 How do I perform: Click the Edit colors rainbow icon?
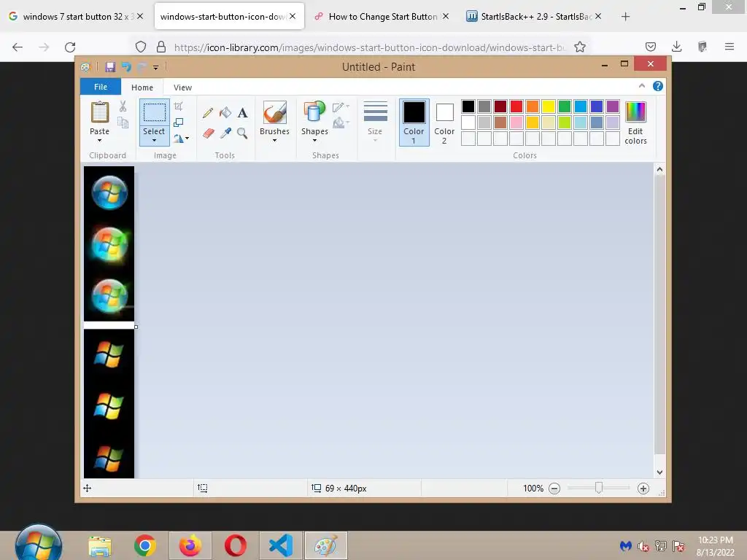(x=635, y=112)
